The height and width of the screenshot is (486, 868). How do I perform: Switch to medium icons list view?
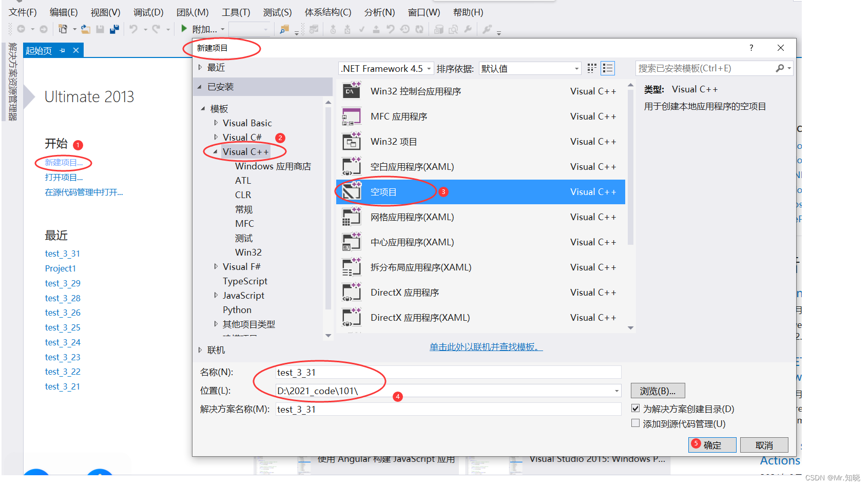608,68
